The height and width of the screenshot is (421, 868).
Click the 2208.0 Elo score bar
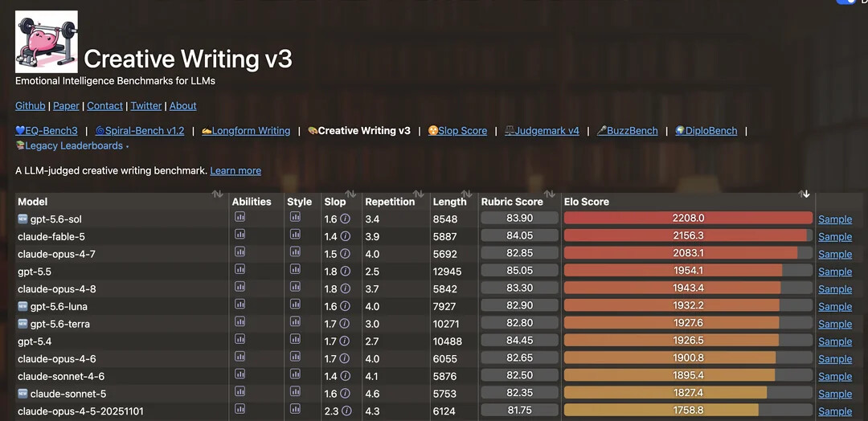tap(688, 218)
